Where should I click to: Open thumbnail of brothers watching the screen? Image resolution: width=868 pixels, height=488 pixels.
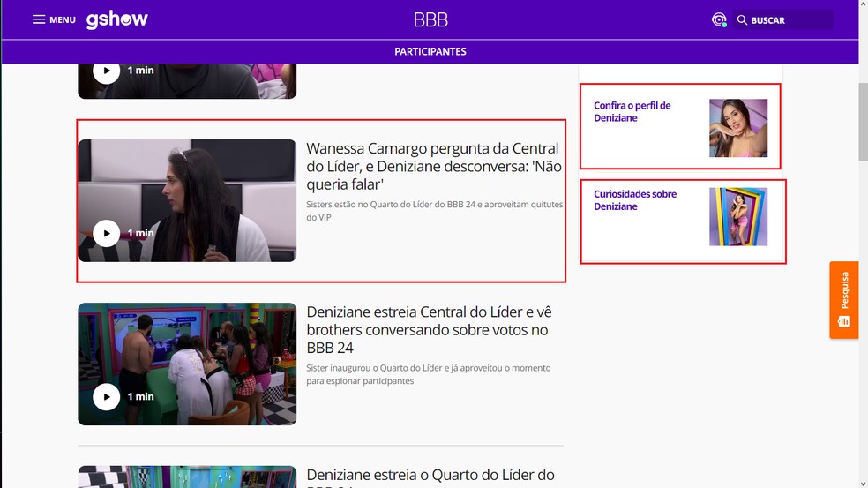(187, 364)
